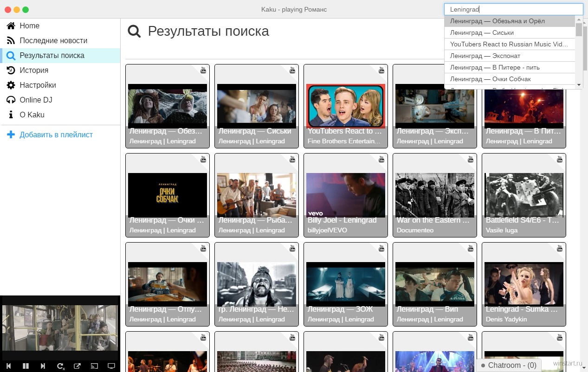The image size is (588, 372).
Task: Click the History clock icon
Action: [11, 71]
